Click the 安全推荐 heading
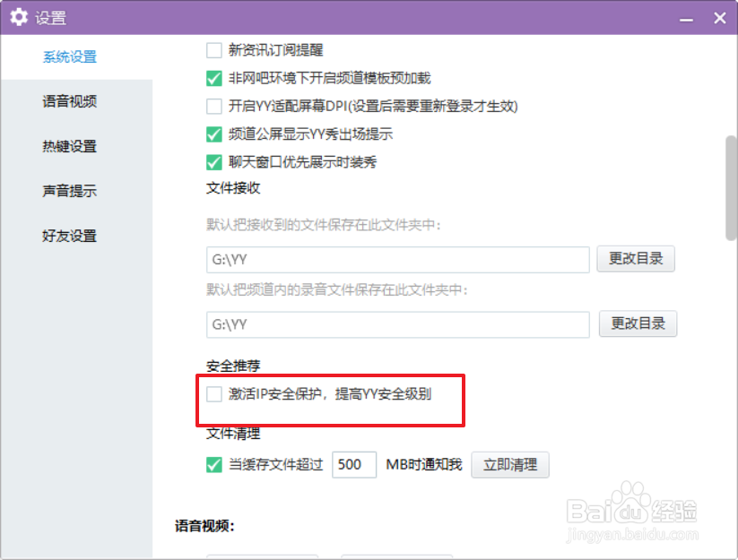 click(x=233, y=366)
